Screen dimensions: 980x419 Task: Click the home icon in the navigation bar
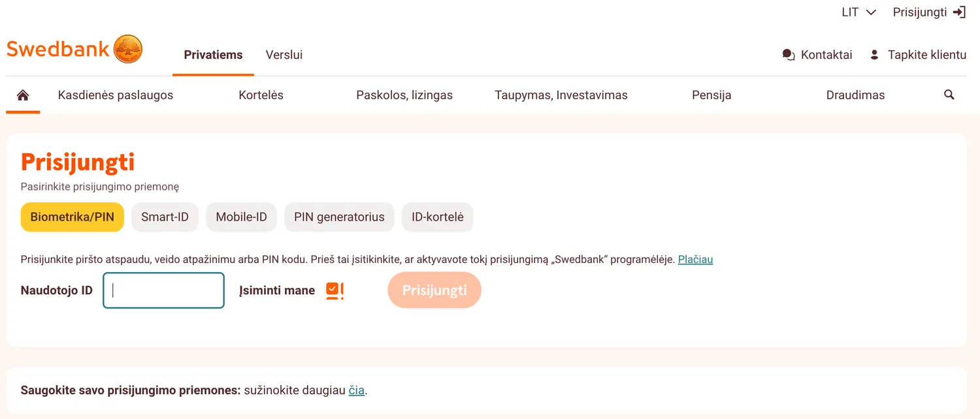coord(22,95)
